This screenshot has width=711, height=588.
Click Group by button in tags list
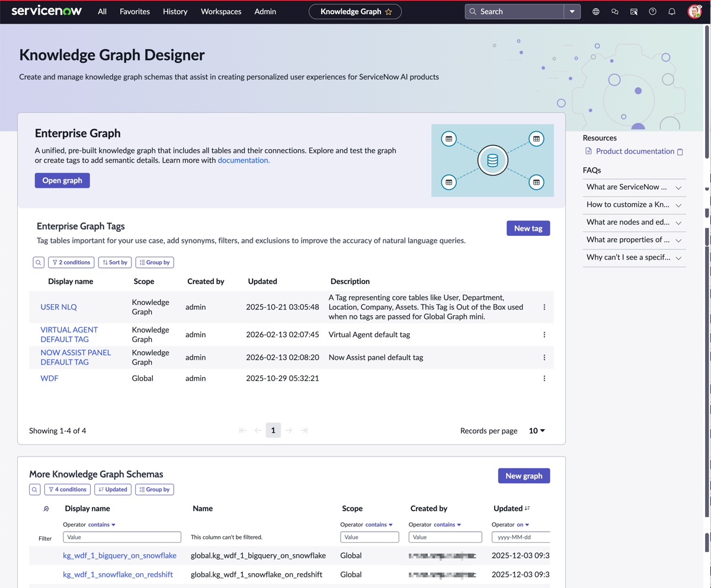[x=155, y=262]
